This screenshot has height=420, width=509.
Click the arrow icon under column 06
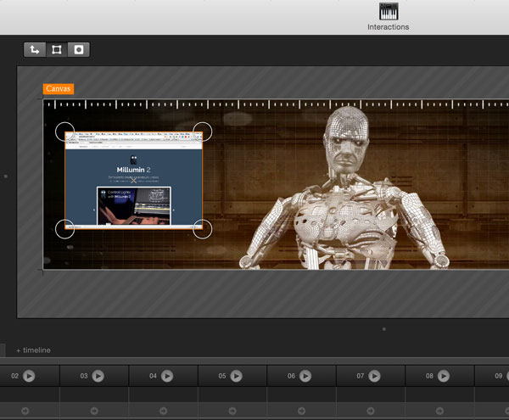coord(301,411)
